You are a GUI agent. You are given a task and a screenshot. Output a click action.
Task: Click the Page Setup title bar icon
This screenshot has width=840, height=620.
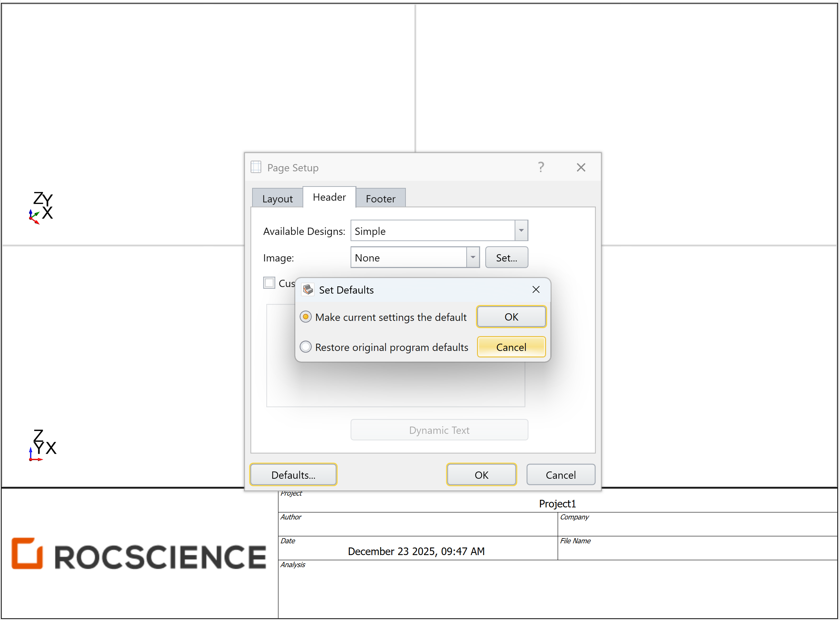pos(256,167)
